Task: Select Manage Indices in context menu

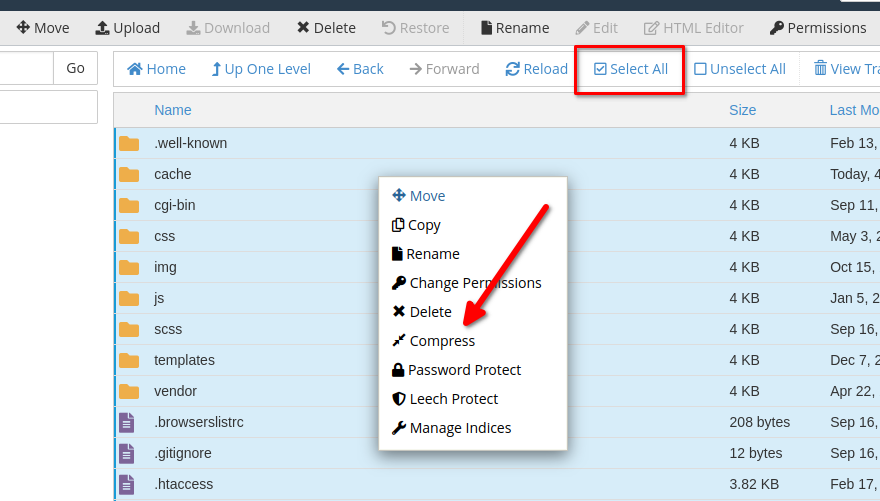Action: 460,428
